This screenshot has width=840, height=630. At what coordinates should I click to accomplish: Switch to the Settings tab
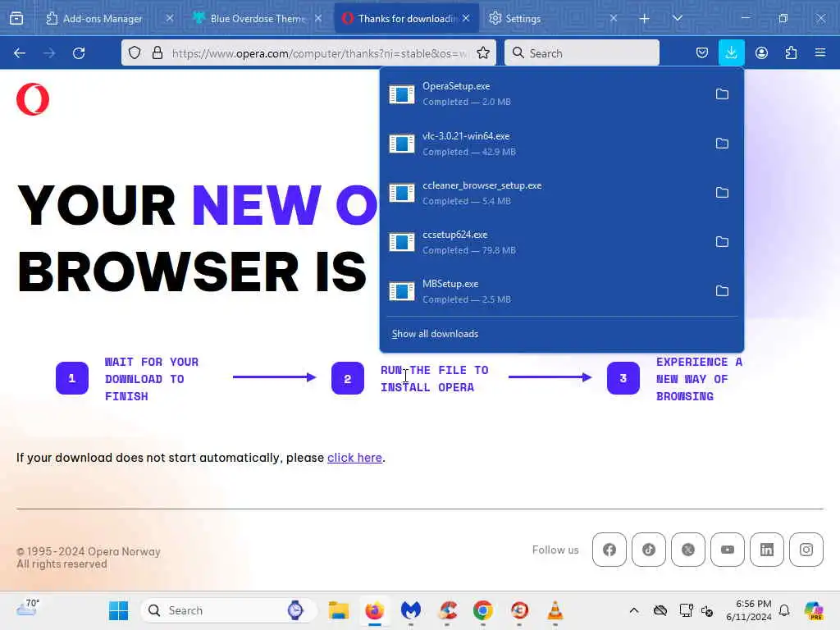point(553,18)
